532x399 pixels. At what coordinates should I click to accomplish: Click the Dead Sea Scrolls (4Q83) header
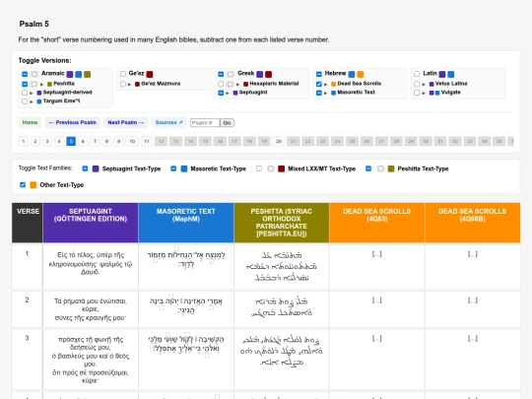(377, 223)
